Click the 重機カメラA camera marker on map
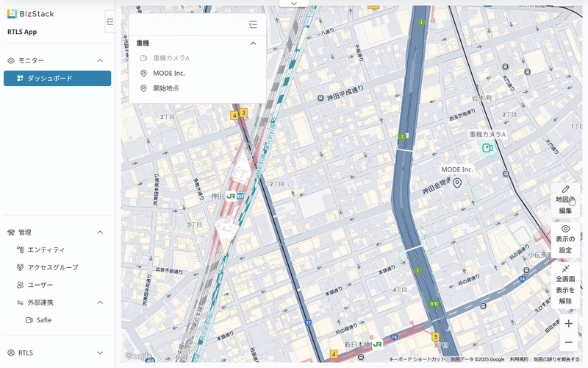 pos(487,148)
